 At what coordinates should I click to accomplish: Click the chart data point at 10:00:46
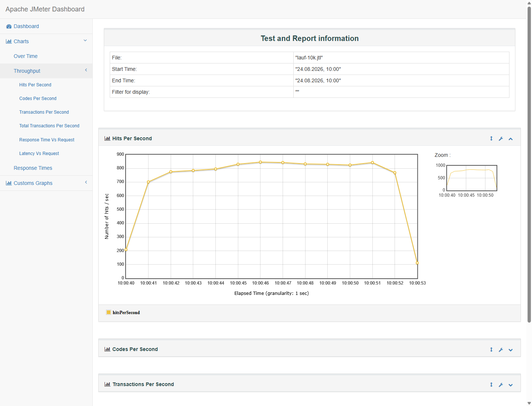pos(260,162)
